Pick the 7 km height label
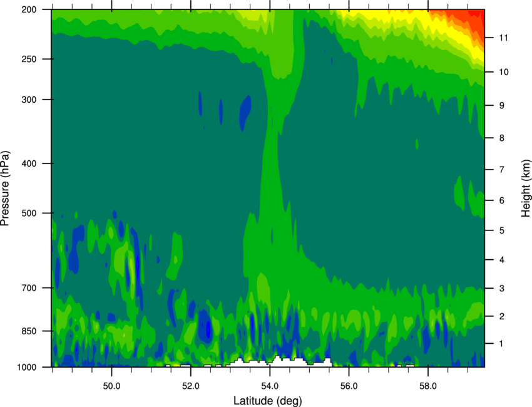 (502, 170)
